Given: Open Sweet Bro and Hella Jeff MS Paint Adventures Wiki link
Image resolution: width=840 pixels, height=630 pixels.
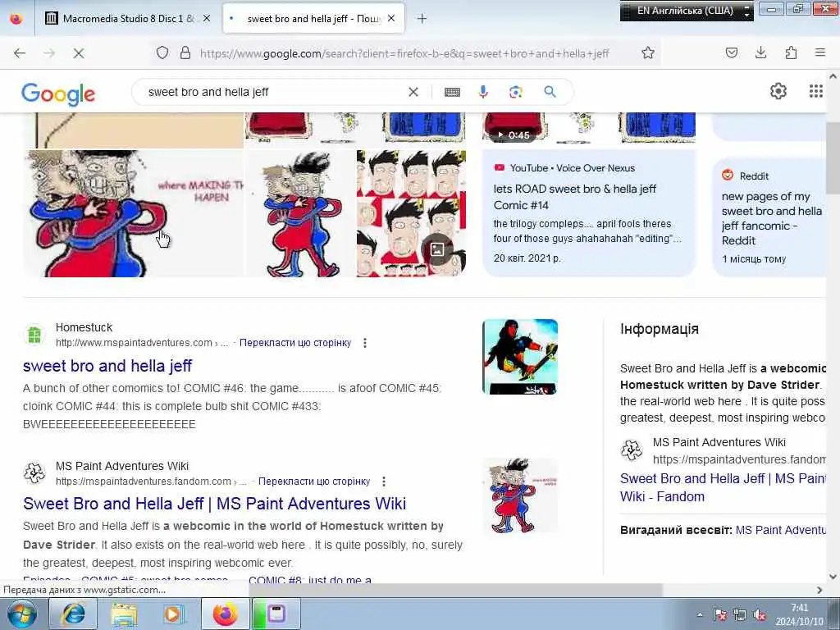Looking at the screenshot, I should 214,504.
